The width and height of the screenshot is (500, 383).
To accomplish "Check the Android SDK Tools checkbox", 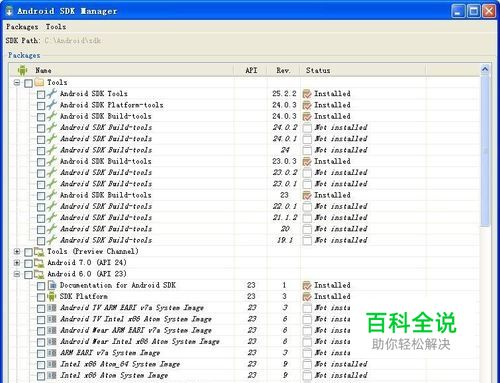I will pos(41,94).
